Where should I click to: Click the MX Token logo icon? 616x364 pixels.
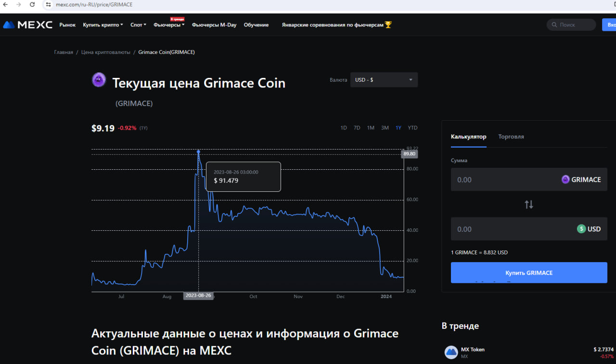tap(451, 352)
